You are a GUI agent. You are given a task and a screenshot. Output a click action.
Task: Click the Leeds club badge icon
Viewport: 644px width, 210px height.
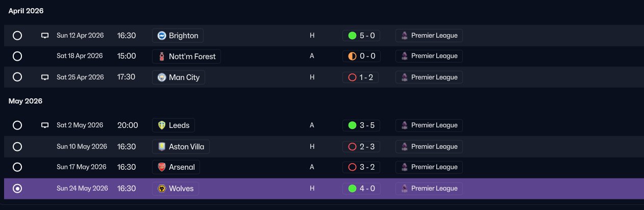click(x=162, y=125)
